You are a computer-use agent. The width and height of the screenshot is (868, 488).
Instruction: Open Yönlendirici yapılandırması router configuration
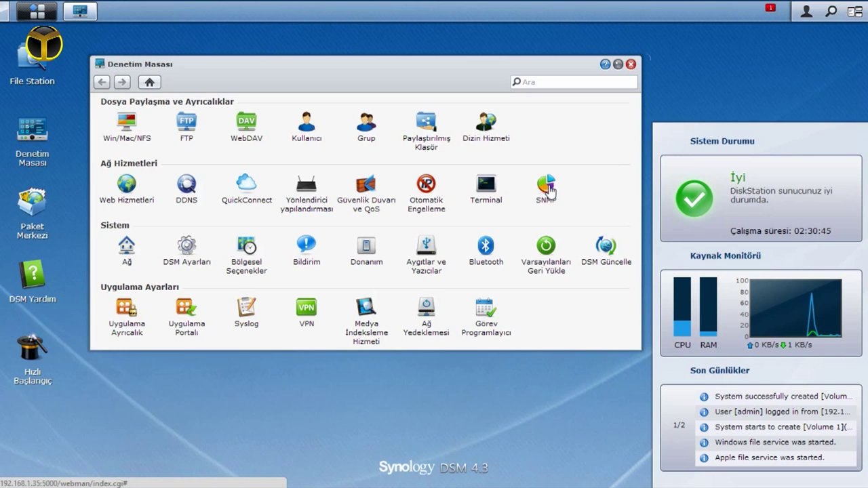tap(307, 193)
